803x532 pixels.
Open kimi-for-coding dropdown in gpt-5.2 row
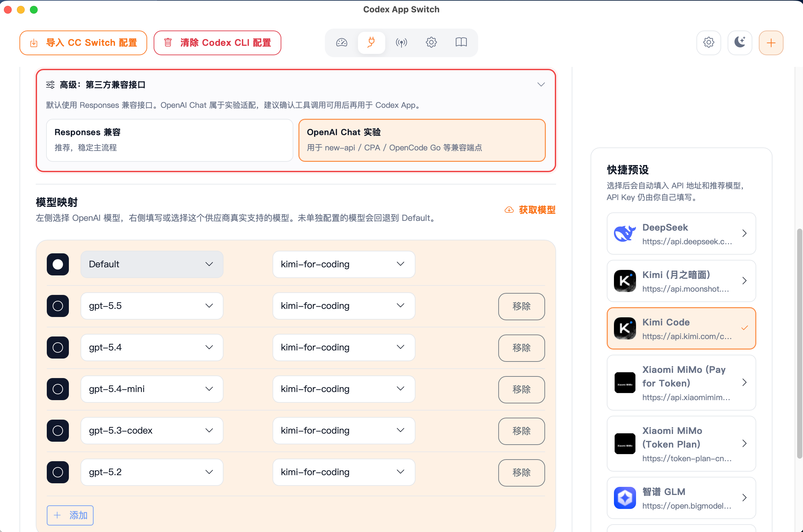(344, 472)
